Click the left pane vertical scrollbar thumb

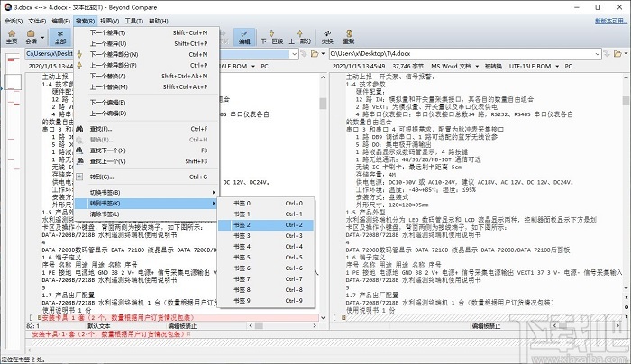pos(323,104)
